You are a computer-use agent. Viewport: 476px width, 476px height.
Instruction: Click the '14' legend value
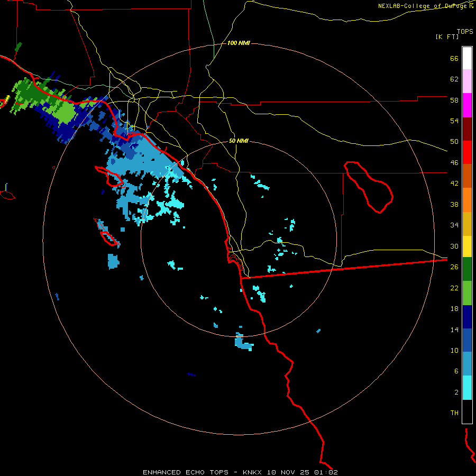(454, 329)
